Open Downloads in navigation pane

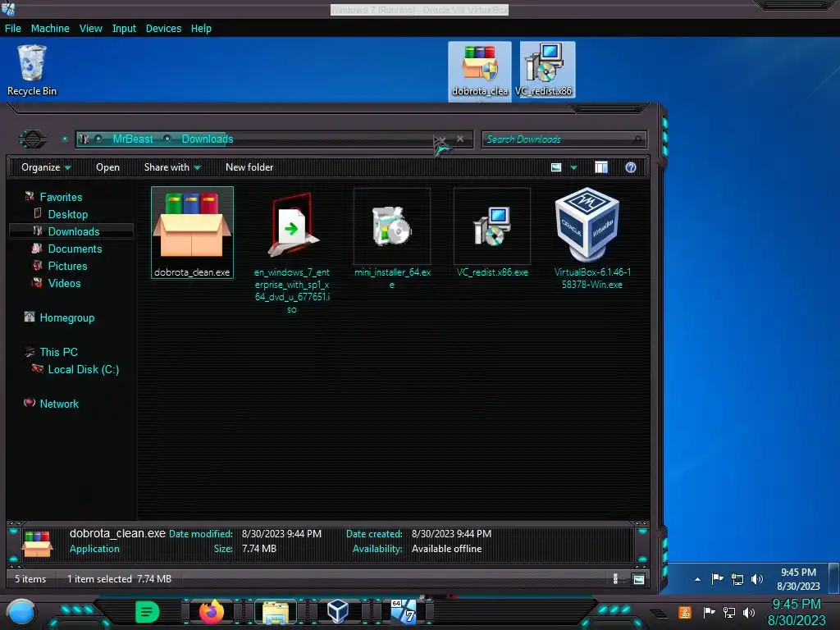(73, 231)
